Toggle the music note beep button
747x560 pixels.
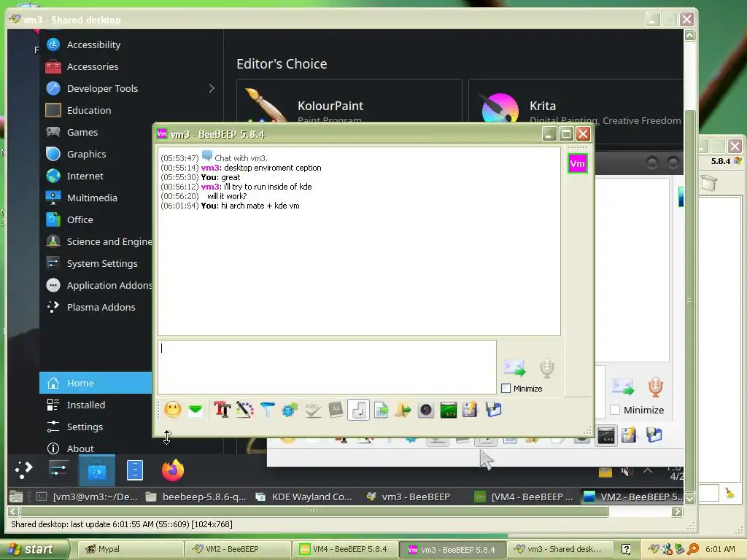point(358,410)
